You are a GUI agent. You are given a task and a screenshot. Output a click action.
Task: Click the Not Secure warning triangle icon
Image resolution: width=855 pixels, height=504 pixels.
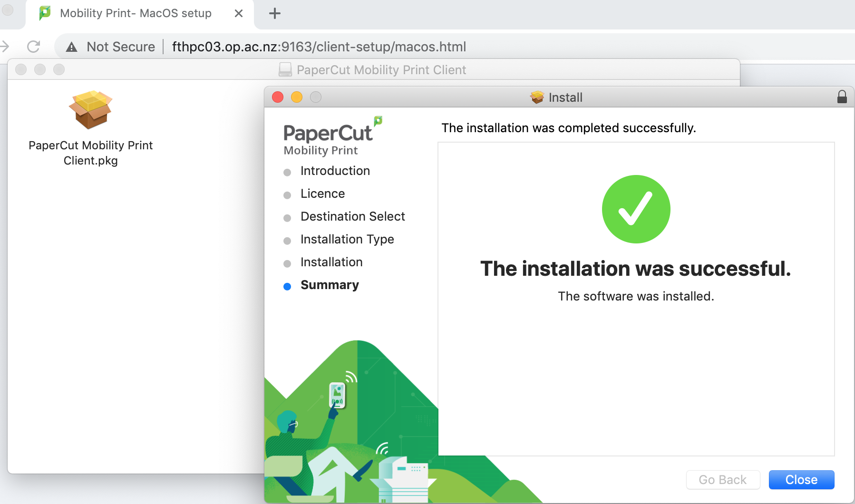tap(72, 47)
